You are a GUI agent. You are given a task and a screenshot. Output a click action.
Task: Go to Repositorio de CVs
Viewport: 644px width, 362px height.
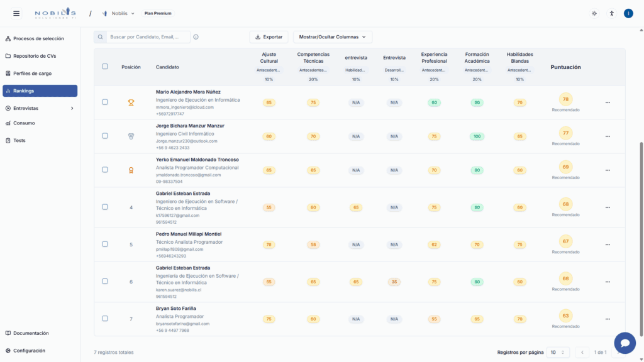click(35, 56)
